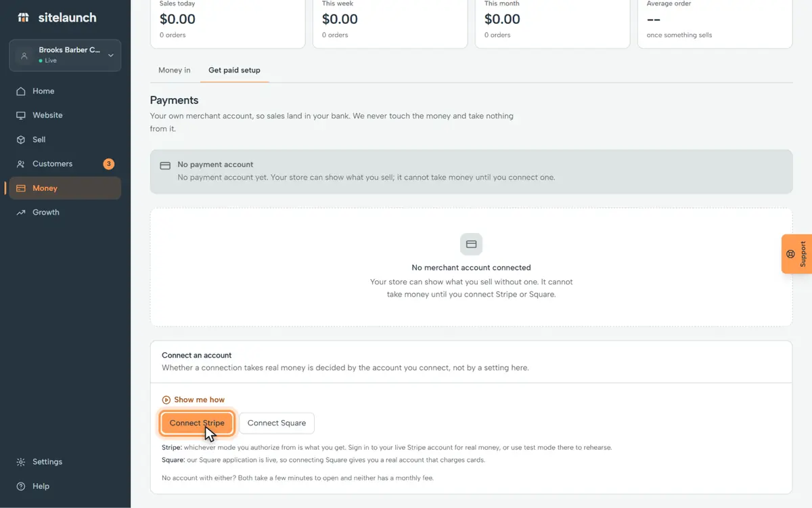The width and height of the screenshot is (812, 508).
Task: Click the Connect Square button
Action: tap(277, 423)
